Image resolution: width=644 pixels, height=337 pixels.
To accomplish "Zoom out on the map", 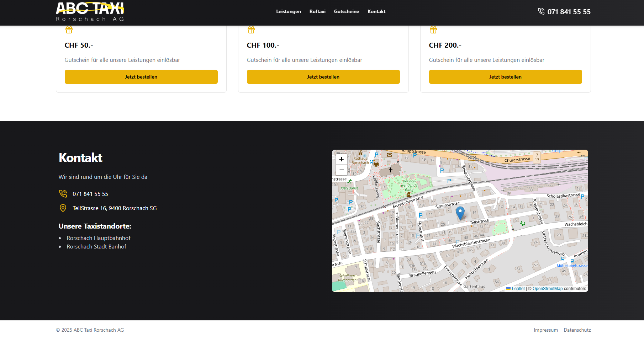I will (x=342, y=170).
